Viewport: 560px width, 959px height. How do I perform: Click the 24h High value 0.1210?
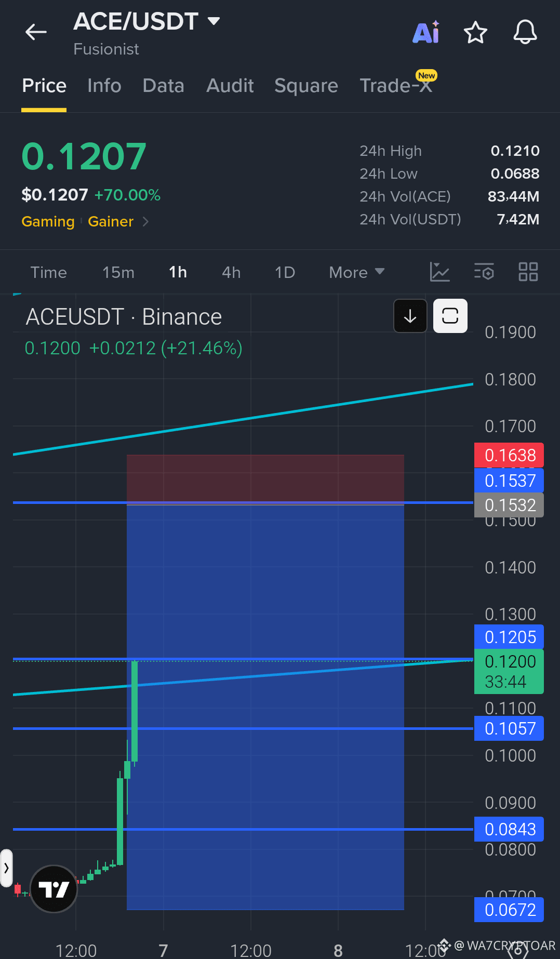515,151
